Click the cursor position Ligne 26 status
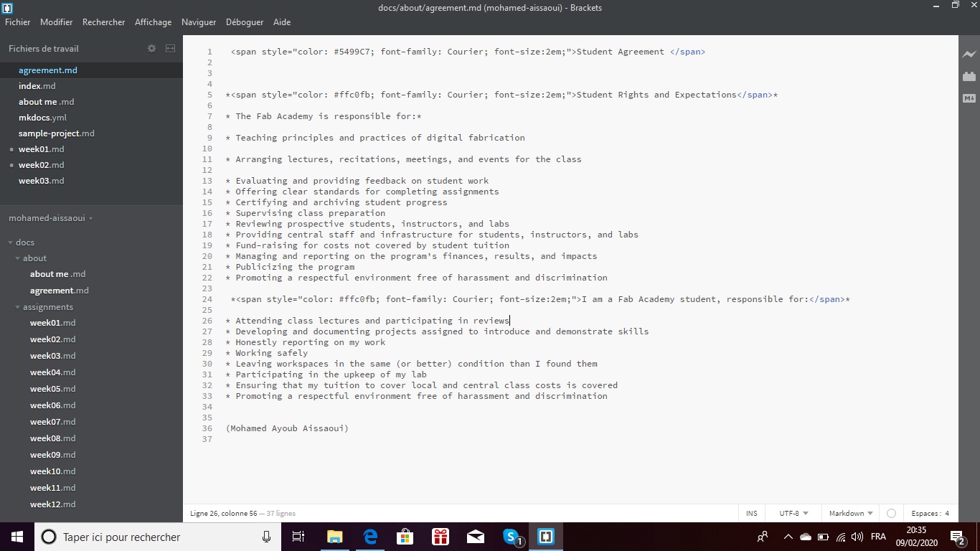 [224, 513]
